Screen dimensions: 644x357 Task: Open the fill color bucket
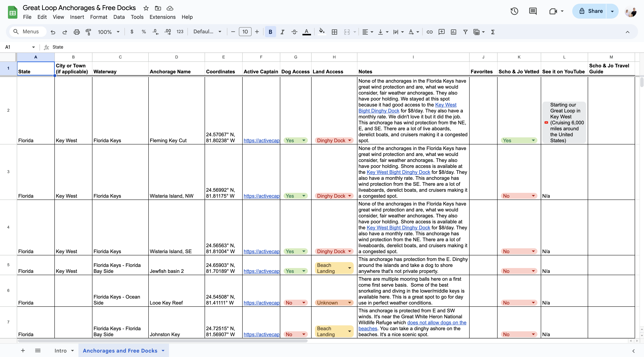pyautogui.click(x=322, y=32)
